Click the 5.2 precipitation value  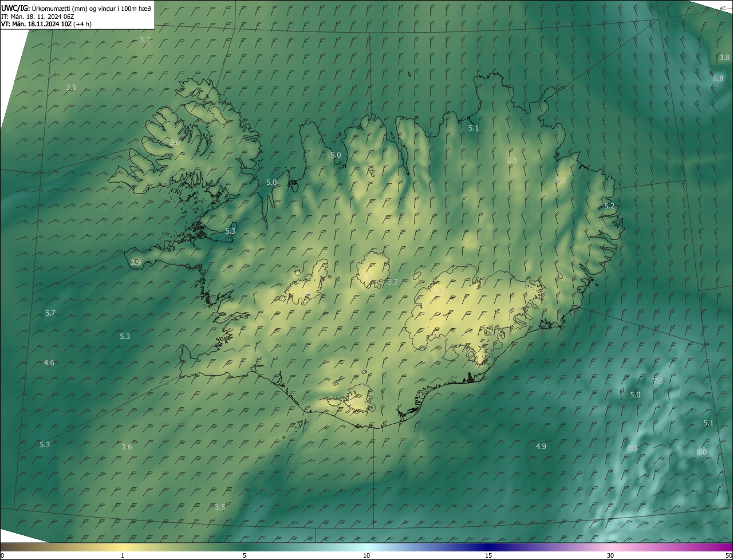coord(609,206)
